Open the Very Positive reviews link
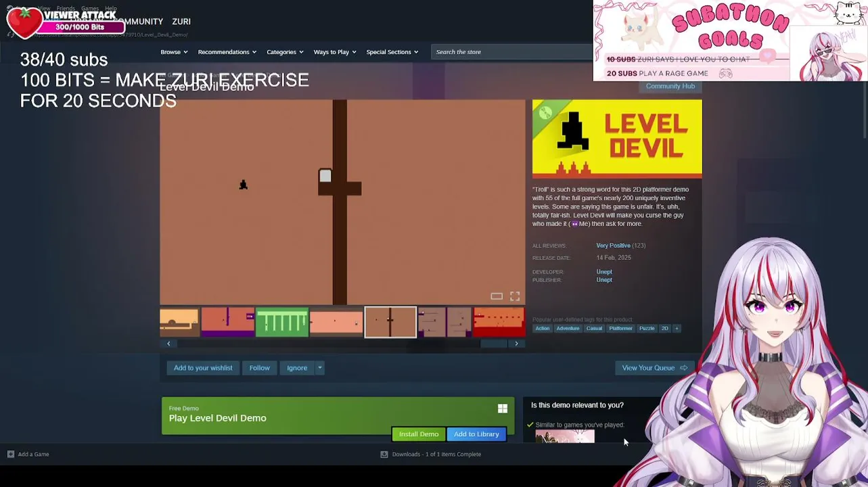The width and height of the screenshot is (868, 487). pos(613,246)
